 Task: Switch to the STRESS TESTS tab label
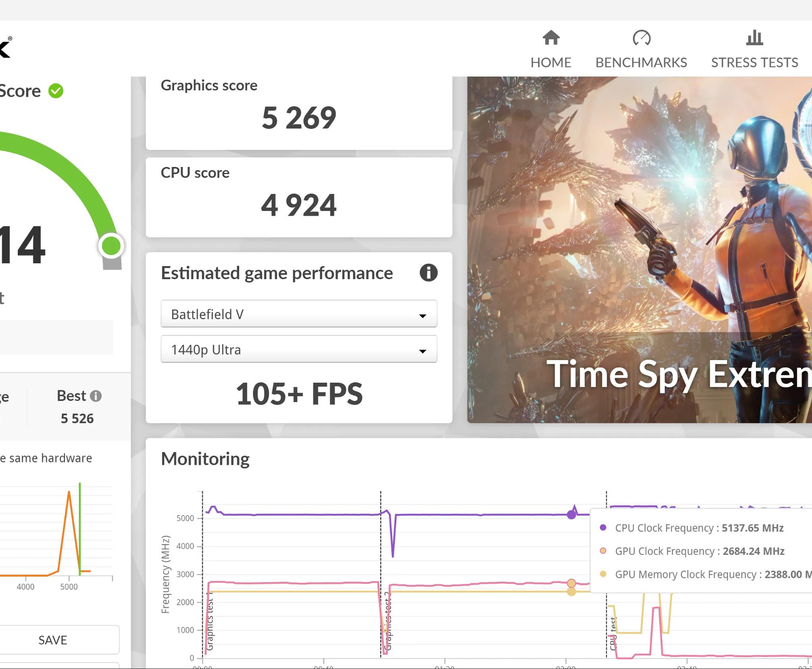point(755,62)
